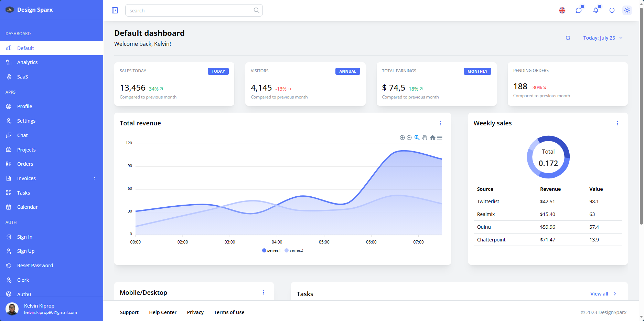
Task: Collapse the sidebar using the panel toggle icon
Action: coord(115,10)
